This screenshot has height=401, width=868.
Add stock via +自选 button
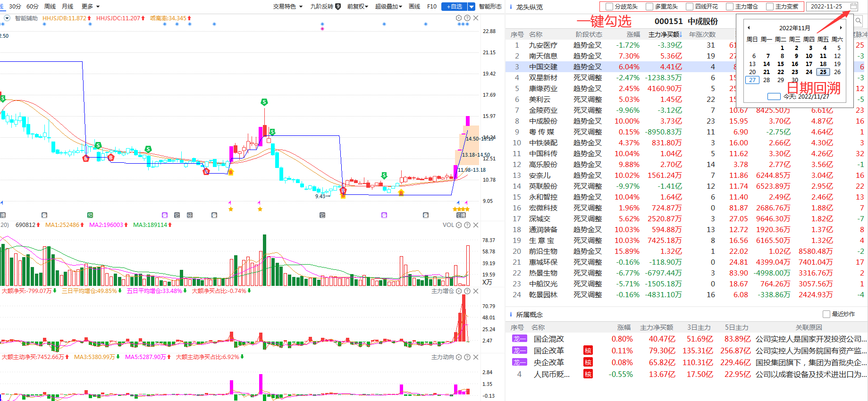point(455,7)
